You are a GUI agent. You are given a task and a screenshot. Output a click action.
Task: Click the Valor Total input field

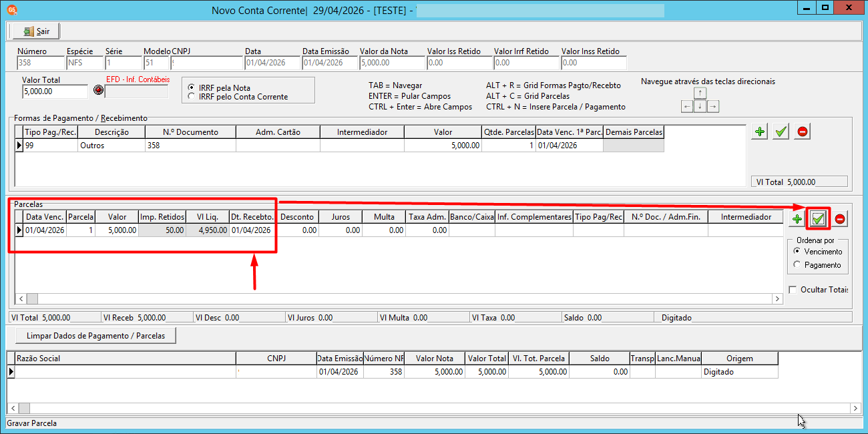[x=55, y=91]
